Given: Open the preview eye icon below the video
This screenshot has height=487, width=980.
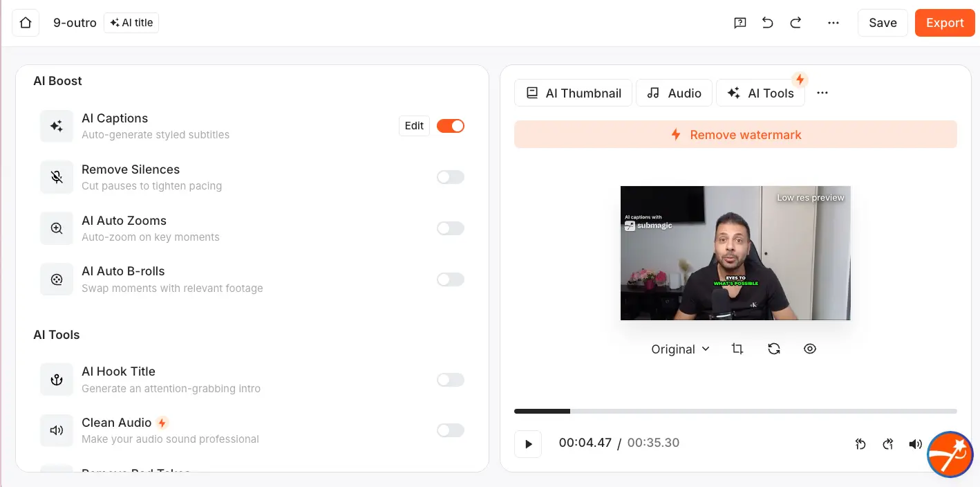Looking at the screenshot, I should pyautogui.click(x=810, y=349).
